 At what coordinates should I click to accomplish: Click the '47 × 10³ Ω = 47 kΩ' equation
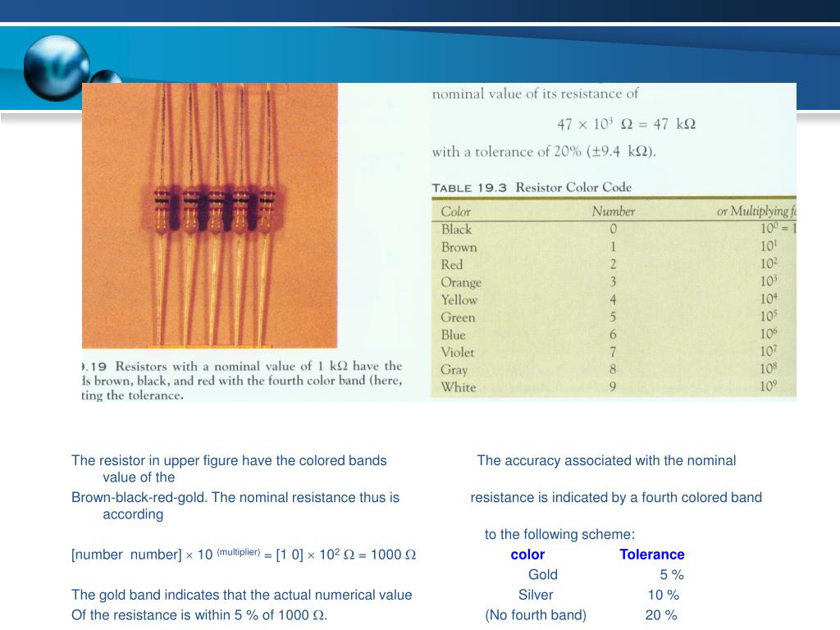626,125
